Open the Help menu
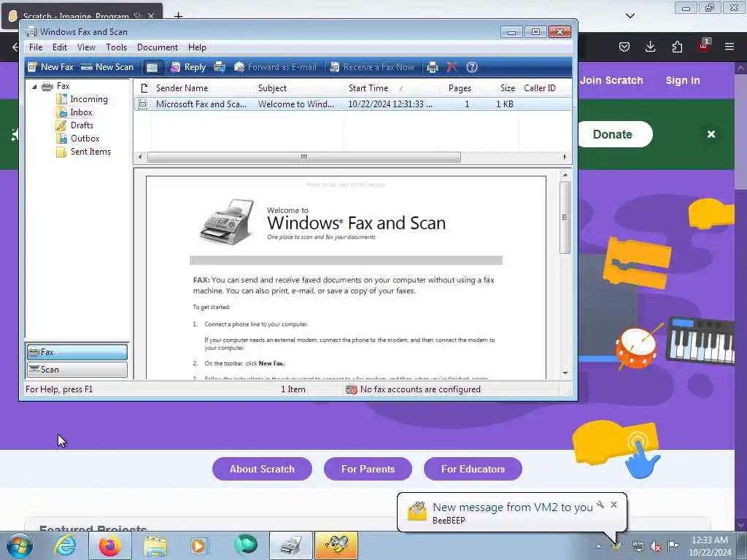This screenshot has width=747, height=560. click(x=197, y=47)
